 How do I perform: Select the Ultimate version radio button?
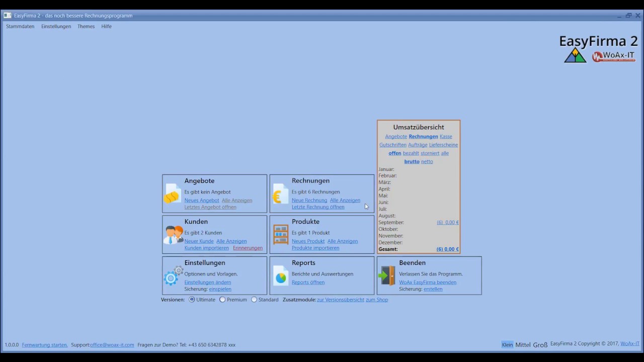192,300
